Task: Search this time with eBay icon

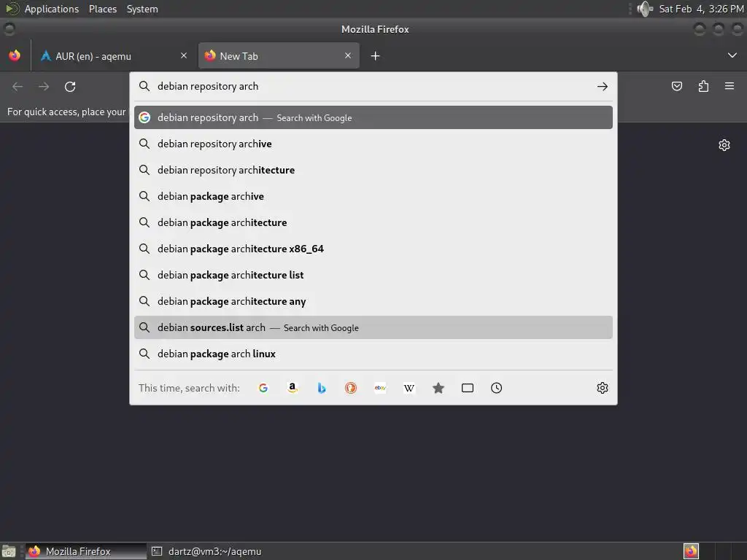Action: point(380,388)
